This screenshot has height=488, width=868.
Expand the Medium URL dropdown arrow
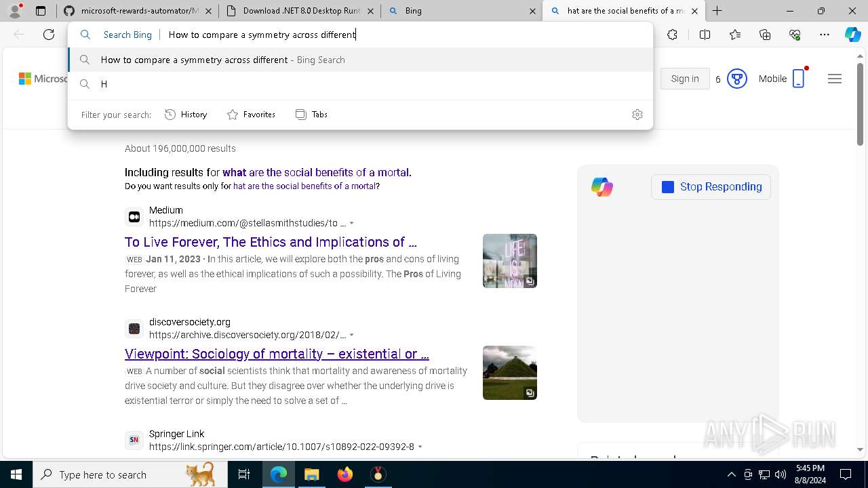(351, 224)
